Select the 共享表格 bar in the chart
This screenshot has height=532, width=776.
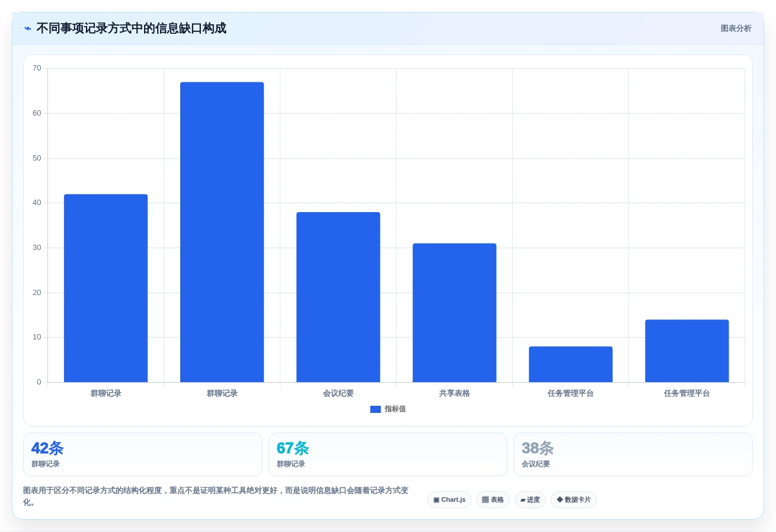pyautogui.click(x=454, y=313)
